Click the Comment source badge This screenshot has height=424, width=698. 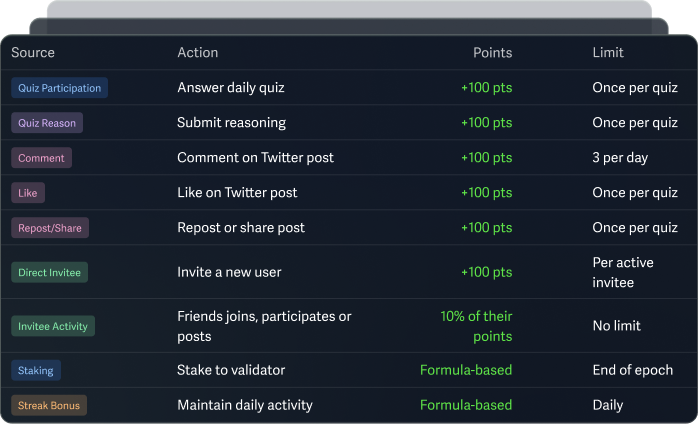pos(41,158)
